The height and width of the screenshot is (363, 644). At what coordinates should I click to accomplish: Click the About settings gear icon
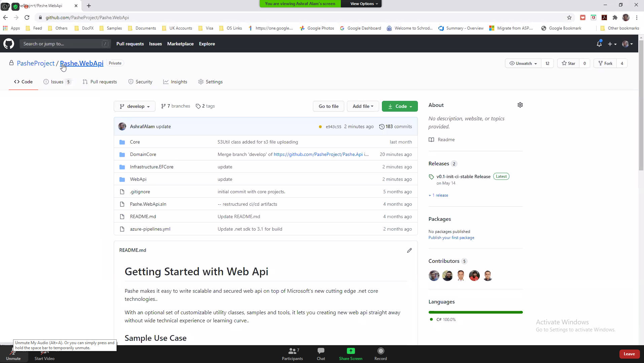click(x=520, y=105)
